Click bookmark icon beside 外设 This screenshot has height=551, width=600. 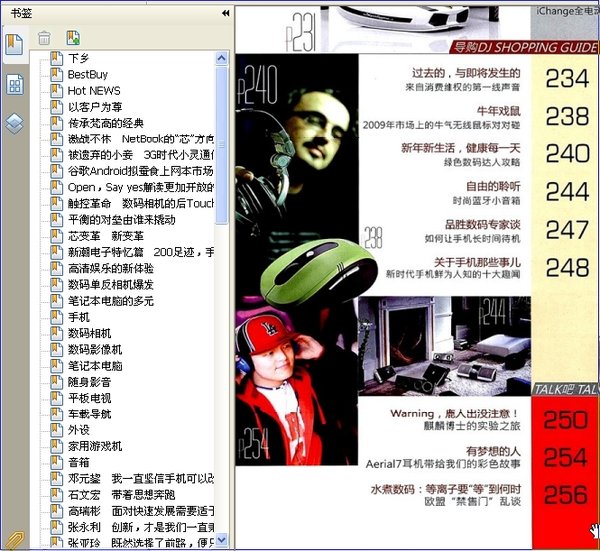coord(56,430)
